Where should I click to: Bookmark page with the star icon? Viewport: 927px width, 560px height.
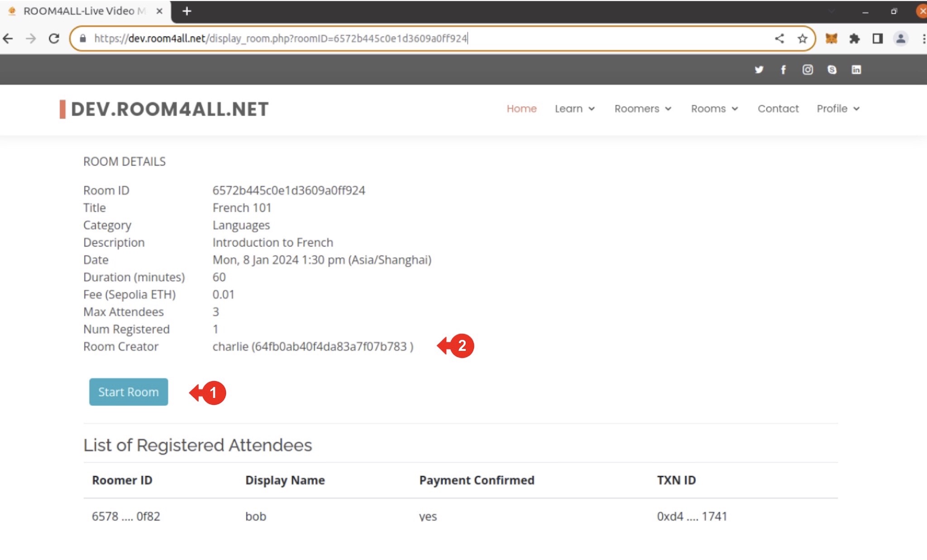click(x=803, y=38)
